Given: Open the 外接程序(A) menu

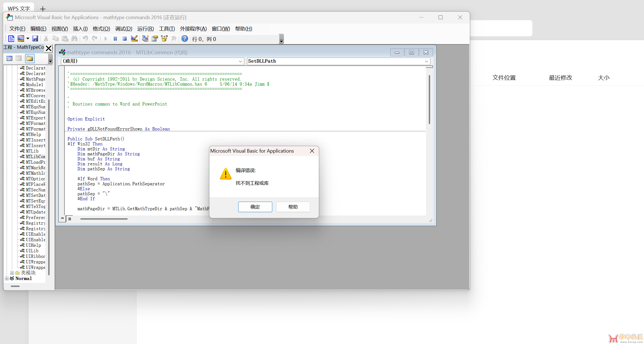Looking at the screenshot, I should pyautogui.click(x=193, y=29).
